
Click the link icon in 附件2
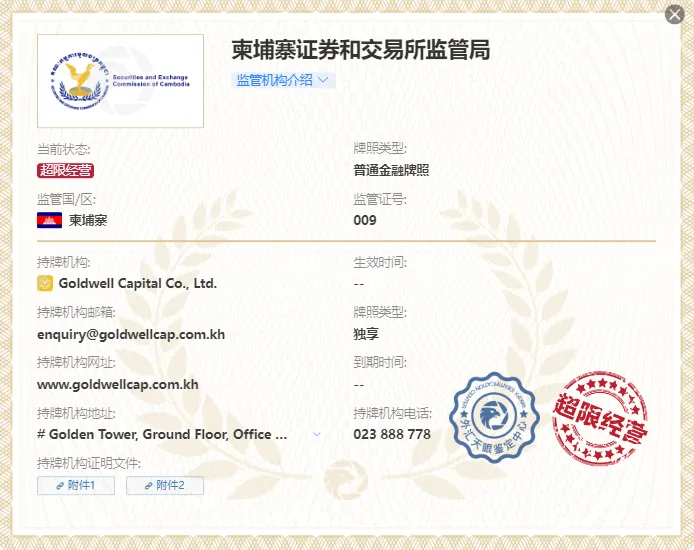coord(149,486)
